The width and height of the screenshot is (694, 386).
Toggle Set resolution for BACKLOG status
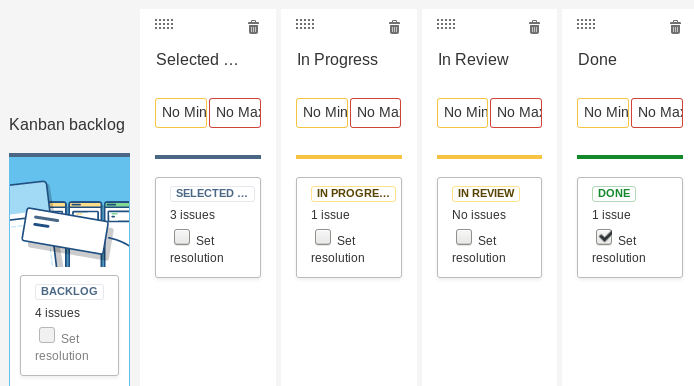47,335
